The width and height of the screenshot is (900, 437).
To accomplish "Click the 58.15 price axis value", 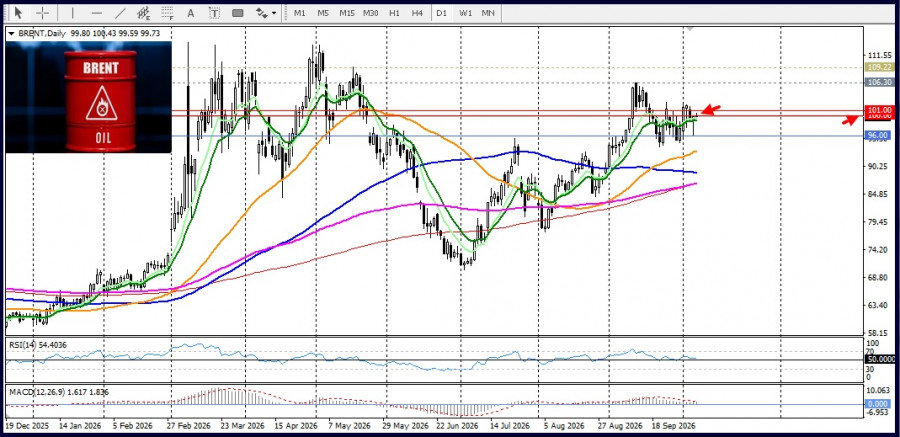I will click(878, 332).
